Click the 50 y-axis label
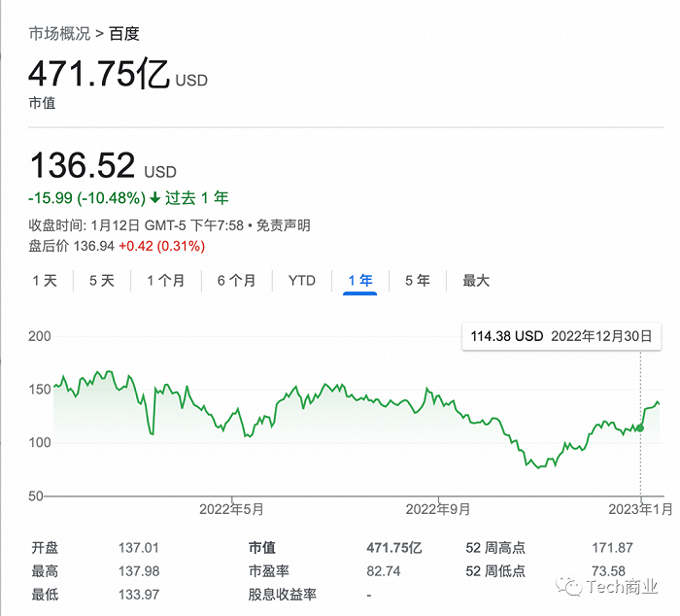The image size is (680, 616). pyautogui.click(x=36, y=496)
